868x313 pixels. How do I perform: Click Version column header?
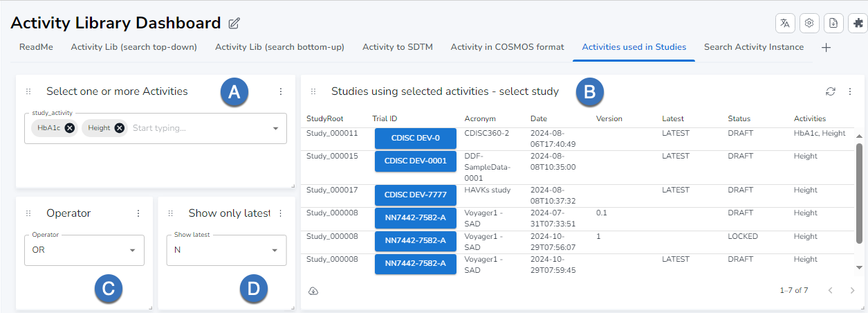609,119
